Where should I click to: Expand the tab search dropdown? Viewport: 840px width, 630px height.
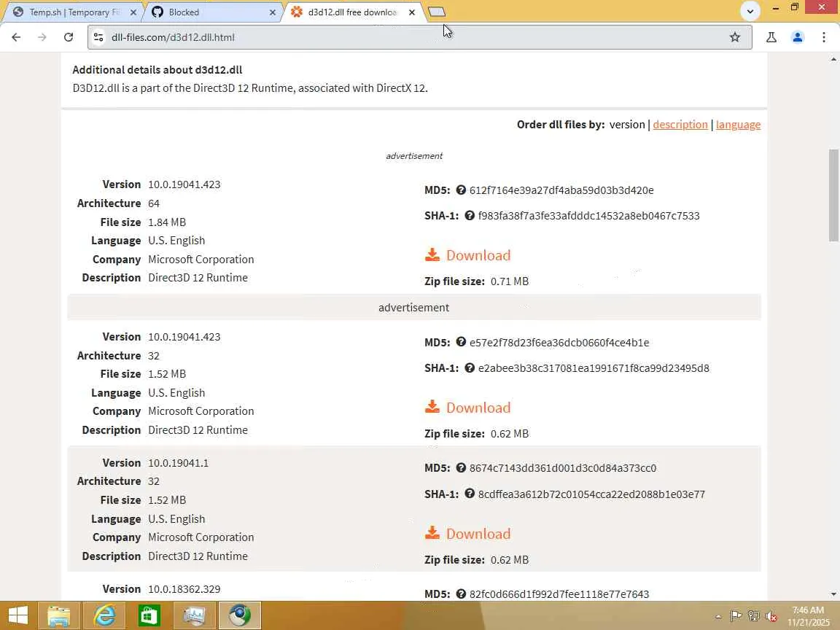coord(750,11)
